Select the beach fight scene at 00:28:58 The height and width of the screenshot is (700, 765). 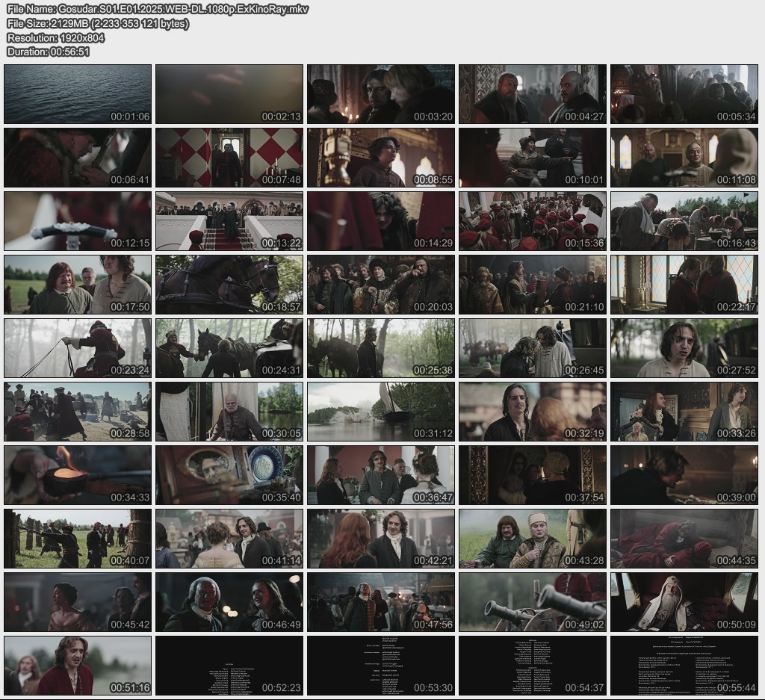(x=78, y=412)
